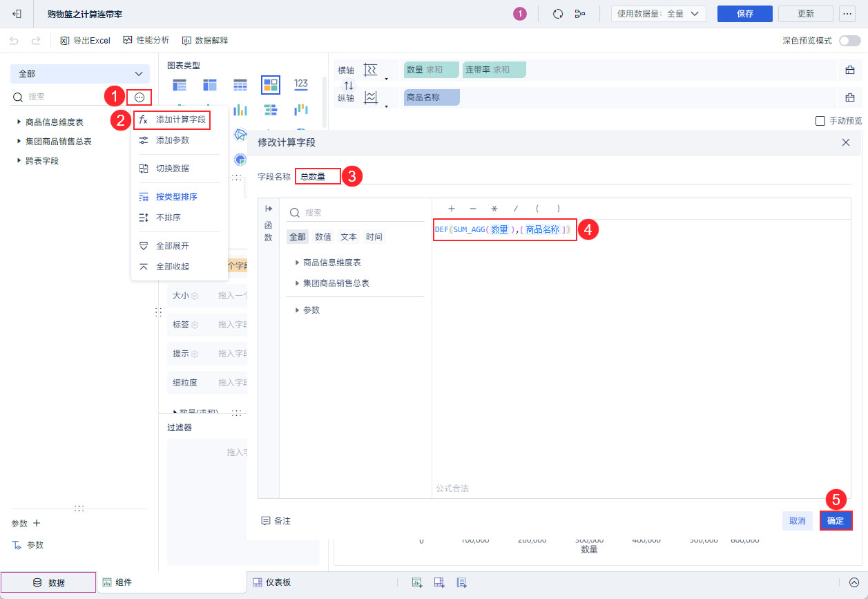Check the 手动预览 checkbox
This screenshot has width=868, height=599.
(x=820, y=121)
